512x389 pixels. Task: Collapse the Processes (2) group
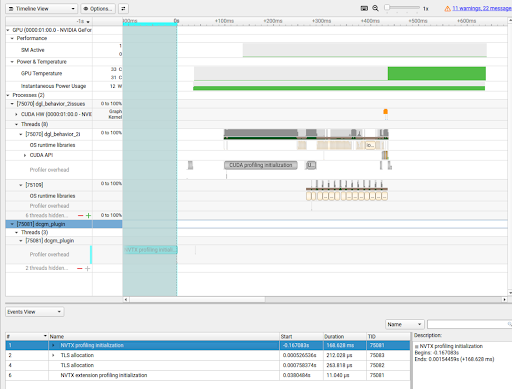point(8,95)
